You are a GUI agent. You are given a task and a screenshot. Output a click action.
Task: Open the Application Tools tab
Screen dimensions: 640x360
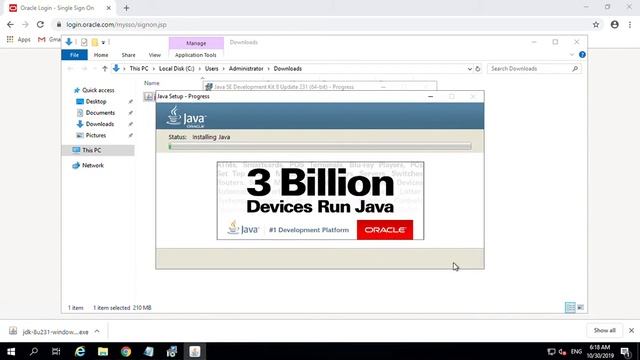pyautogui.click(x=196, y=55)
